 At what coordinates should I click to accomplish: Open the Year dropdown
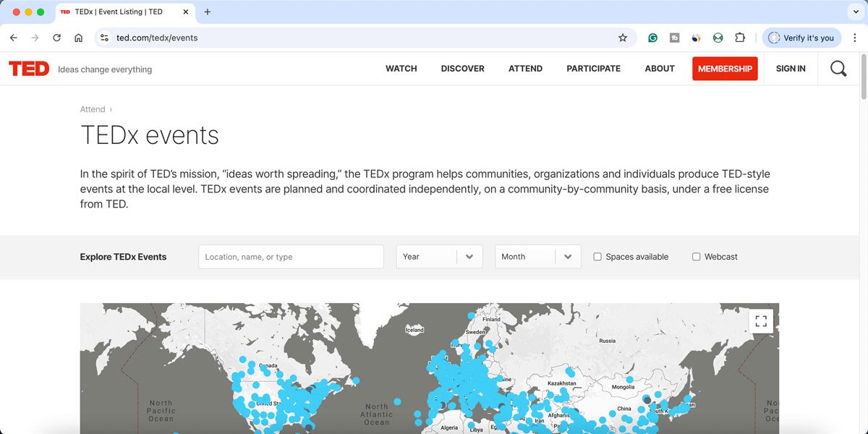click(439, 257)
